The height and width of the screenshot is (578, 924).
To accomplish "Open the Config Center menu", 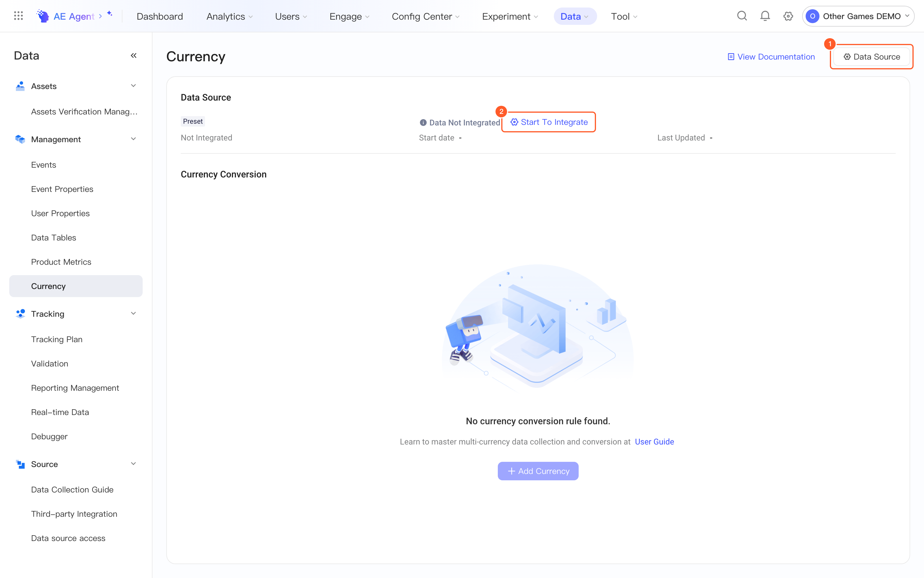I will [425, 16].
